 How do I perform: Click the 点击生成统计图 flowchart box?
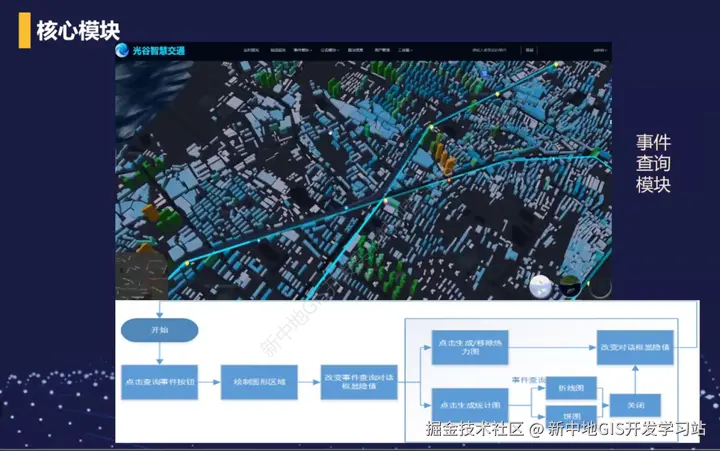coord(470,405)
